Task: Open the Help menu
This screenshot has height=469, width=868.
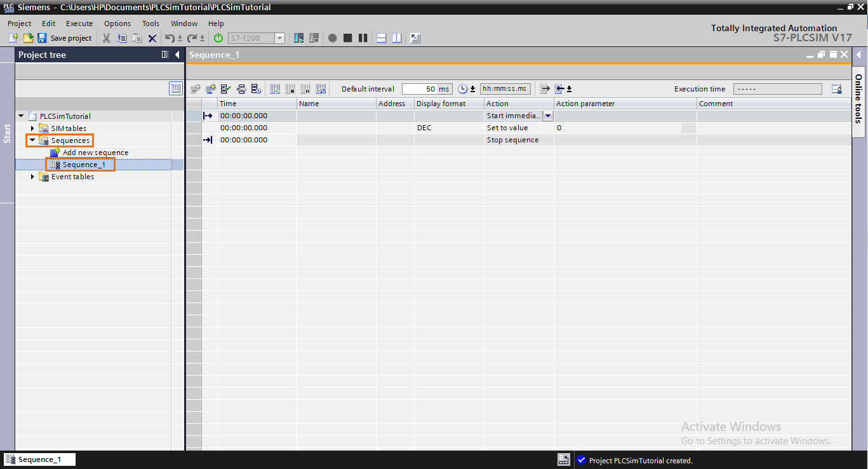Action: pyautogui.click(x=216, y=24)
